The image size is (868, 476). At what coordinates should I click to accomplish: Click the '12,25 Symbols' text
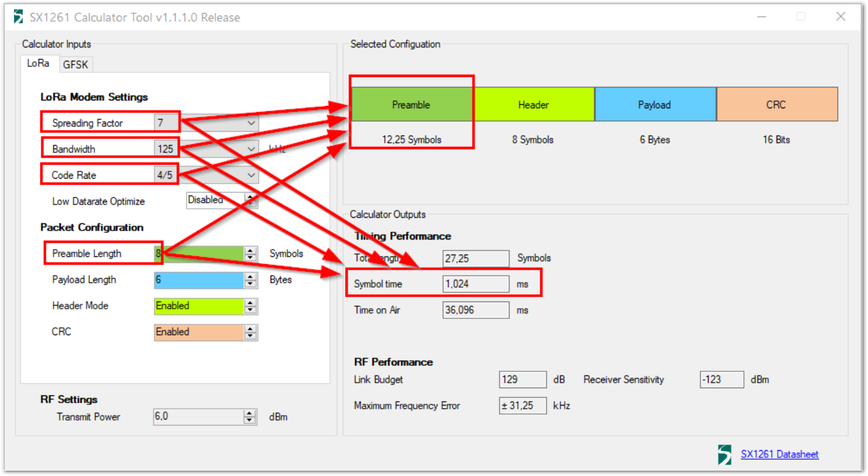coord(411,140)
